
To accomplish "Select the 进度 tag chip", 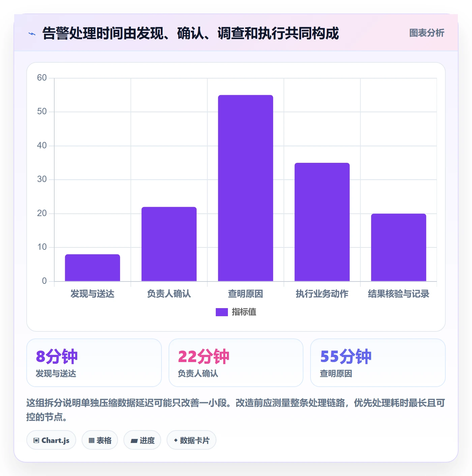I will 142,440.
